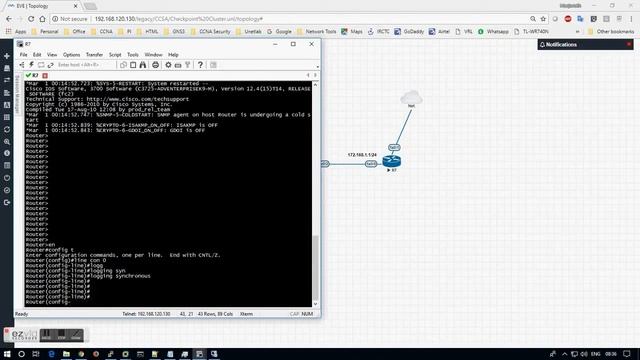
Task: Open the CCNA bookmarks folder
Action: click(102, 31)
